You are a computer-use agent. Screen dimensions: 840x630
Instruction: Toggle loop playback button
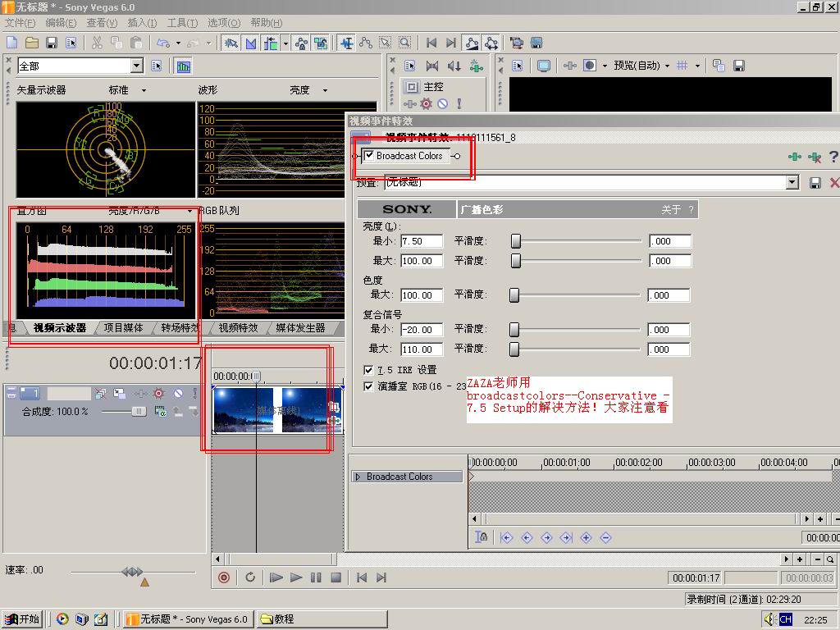coord(250,577)
